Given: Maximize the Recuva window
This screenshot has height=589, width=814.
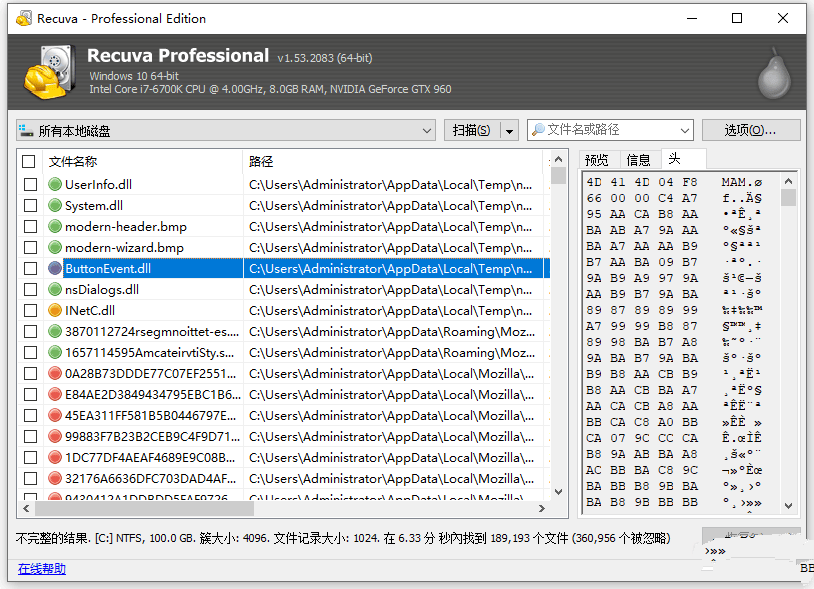Looking at the screenshot, I should 737,19.
